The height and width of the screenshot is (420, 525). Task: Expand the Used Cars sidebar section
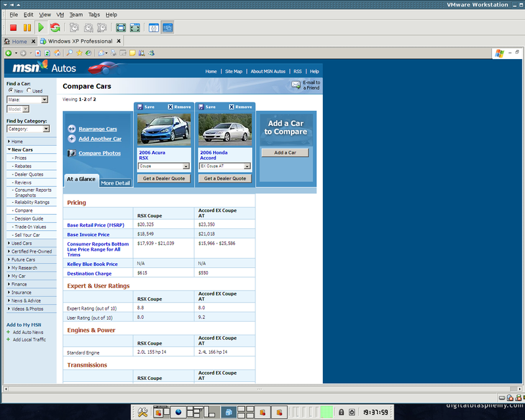tap(9, 243)
